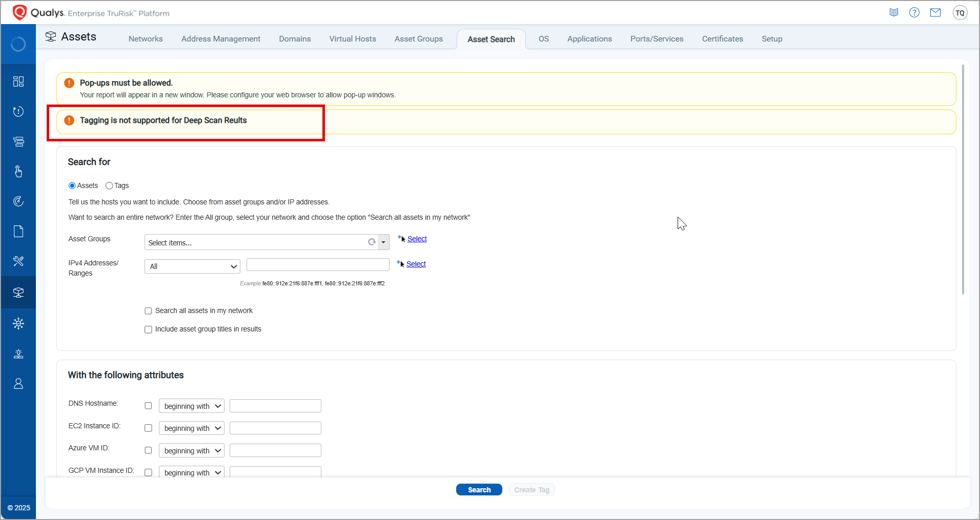Open the IPv4 Addresses All dropdown
This screenshot has height=520, width=980.
192,266
